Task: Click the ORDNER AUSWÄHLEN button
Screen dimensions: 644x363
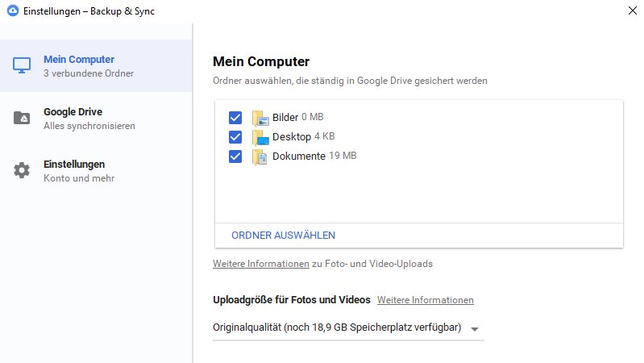Action: pyautogui.click(x=283, y=236)
